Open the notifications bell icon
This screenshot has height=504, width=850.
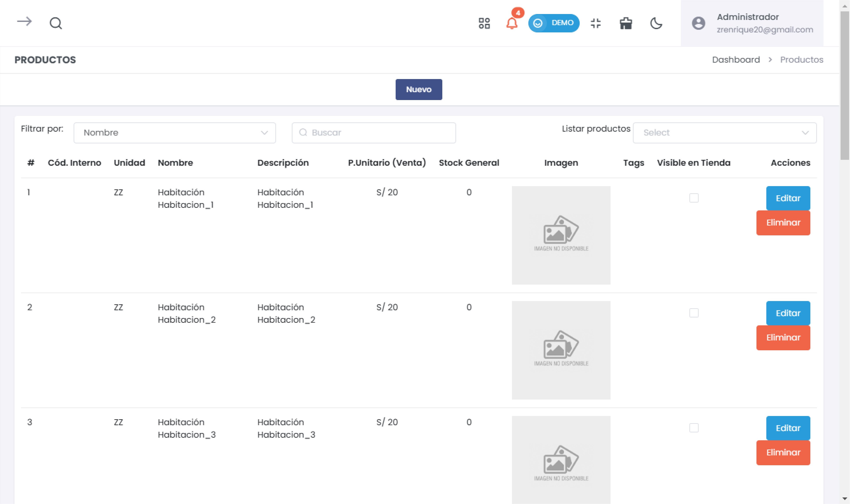(512, 23)
